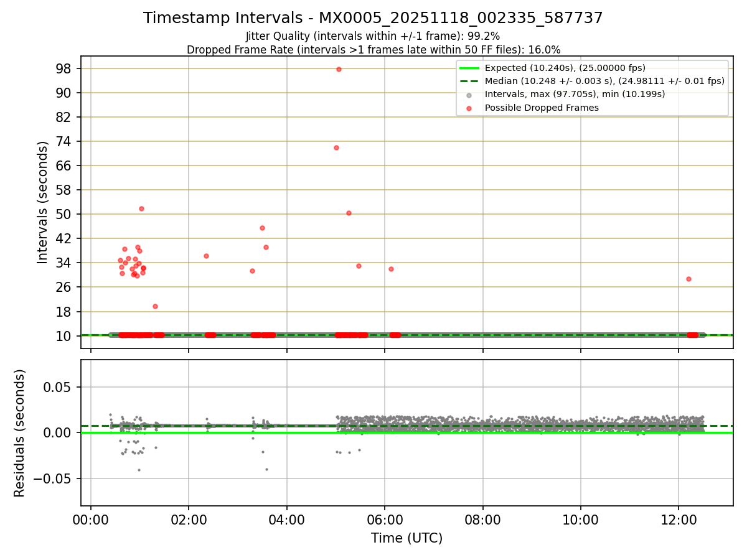Select the Jitter Quality 99.2% subtitle line
The width and height of the screenshot is (747, 560).
[x=373, y=36]
